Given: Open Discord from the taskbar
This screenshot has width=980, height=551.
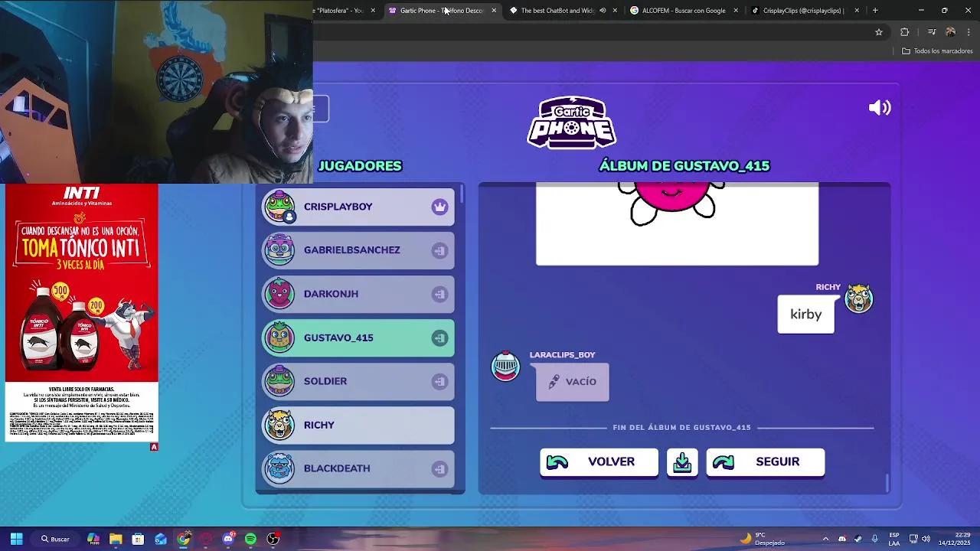Looking at the screenshot, I should click(228, 539).
